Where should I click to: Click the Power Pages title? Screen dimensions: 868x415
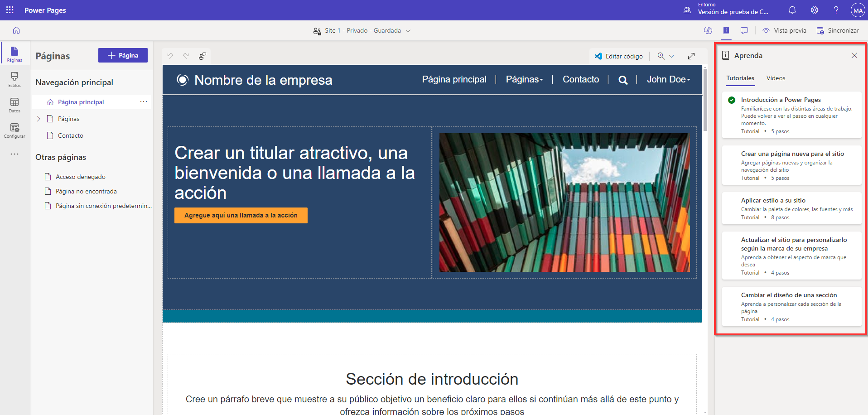(45, 10)
